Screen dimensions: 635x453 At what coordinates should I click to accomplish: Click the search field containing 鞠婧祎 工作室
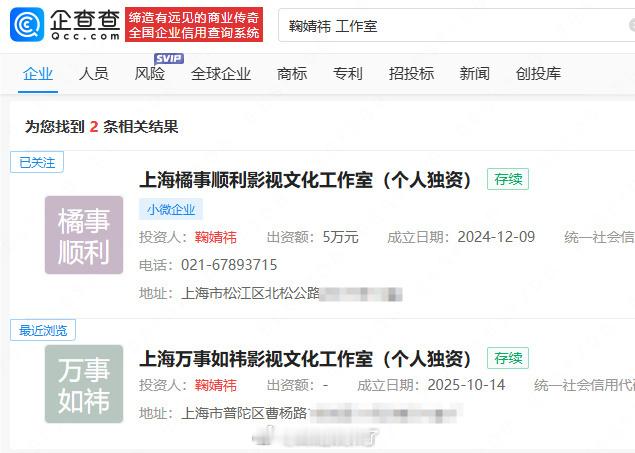[456, 26]
